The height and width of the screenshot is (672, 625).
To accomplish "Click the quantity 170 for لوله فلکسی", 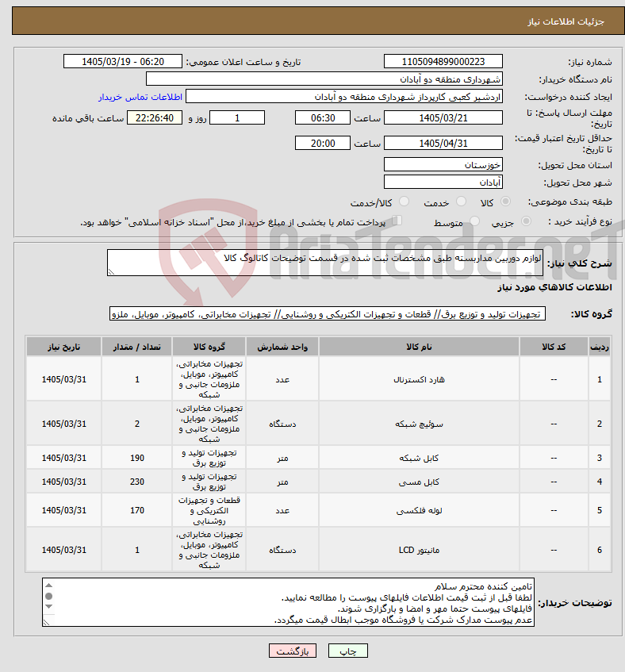I will pos(137,510).
